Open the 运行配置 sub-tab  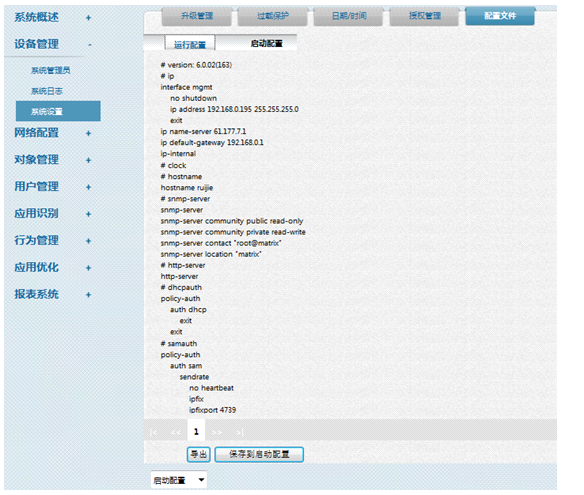[x=190, y=44]
